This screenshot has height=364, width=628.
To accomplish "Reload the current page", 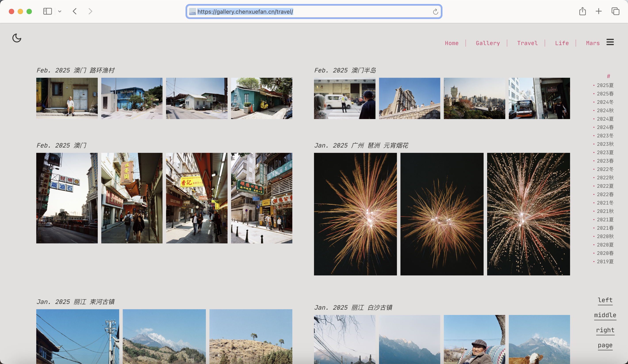I will [435, 12].
